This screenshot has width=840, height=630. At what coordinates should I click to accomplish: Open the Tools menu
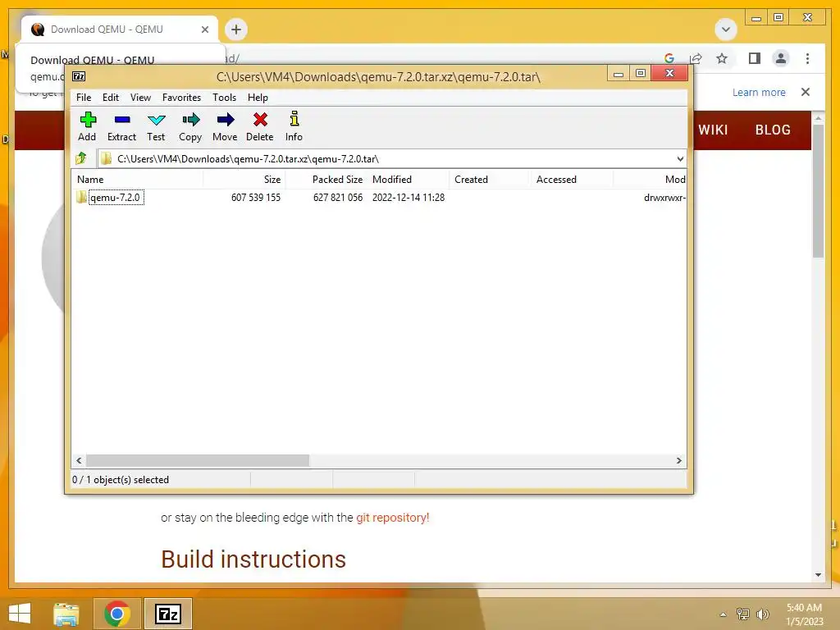224,97
